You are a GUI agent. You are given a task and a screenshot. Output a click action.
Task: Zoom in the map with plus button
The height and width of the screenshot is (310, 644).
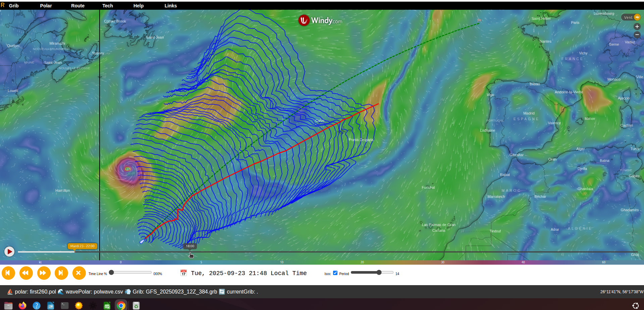click(637, 27)
